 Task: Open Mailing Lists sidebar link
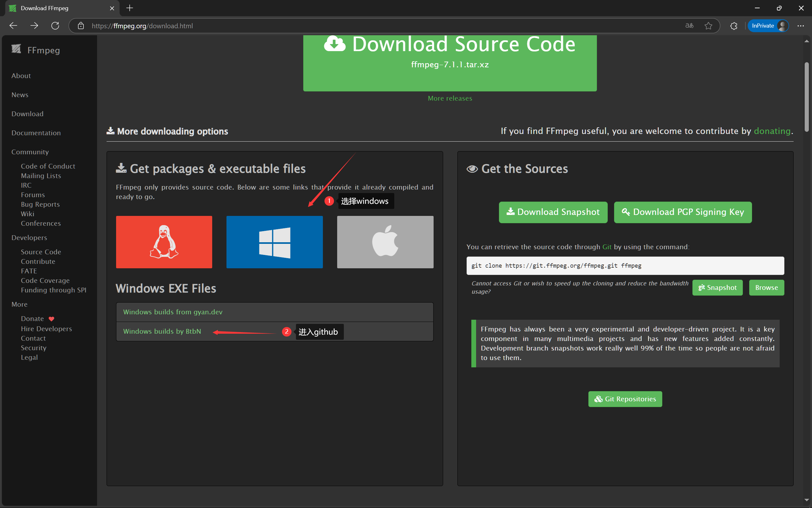[x=41, y=176]
